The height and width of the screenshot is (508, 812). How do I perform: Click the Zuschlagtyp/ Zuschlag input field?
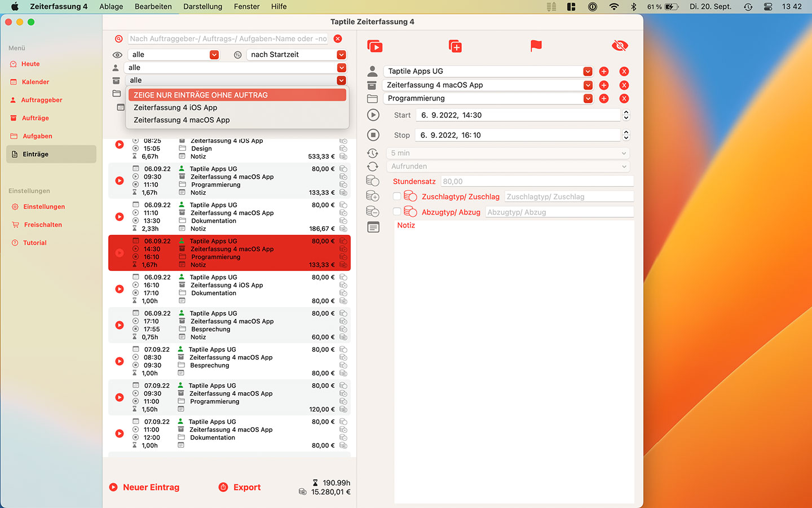[x=569, y=196]
